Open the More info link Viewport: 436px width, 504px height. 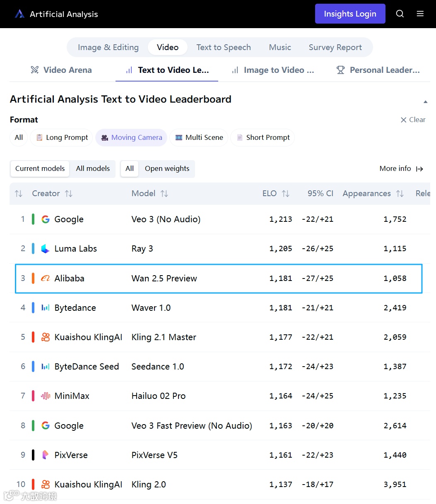tap(401, 168)
